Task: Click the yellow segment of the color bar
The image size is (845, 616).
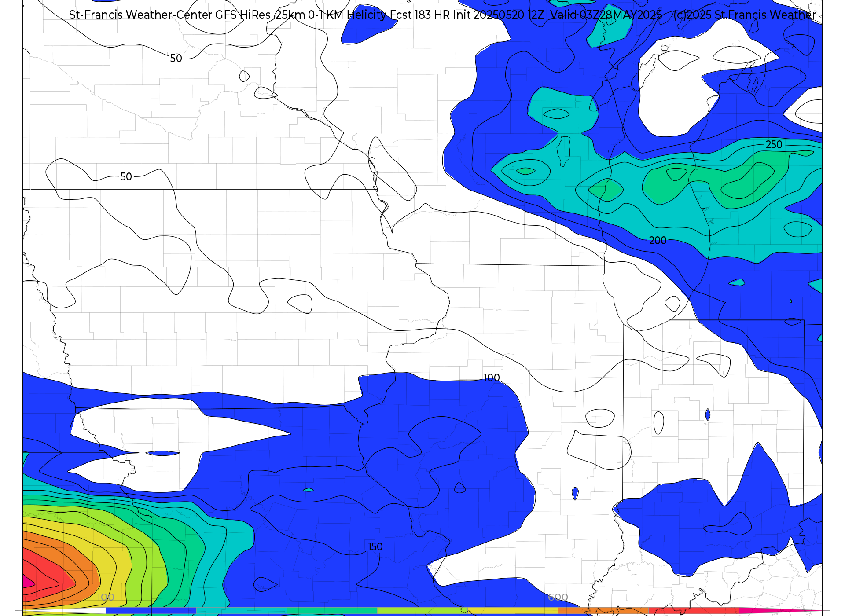Action: (x=513, y=611)
